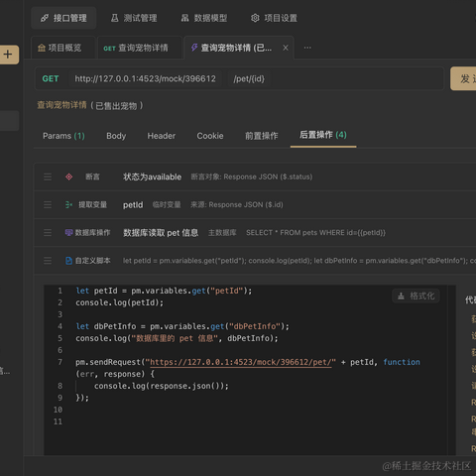Close the 查询宠物详情 (已... tab
Screen dimensions: 476x476
pyautogui.click(x=286, y=48)
